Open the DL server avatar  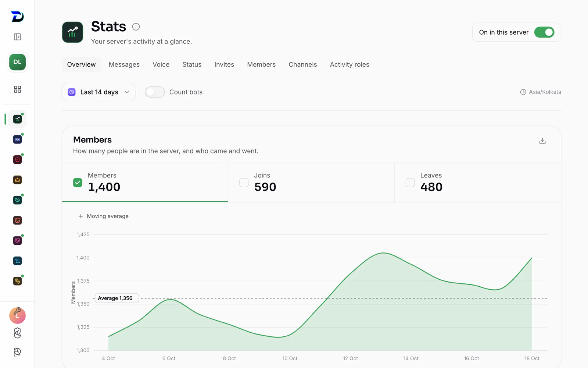tap(17, 62)
